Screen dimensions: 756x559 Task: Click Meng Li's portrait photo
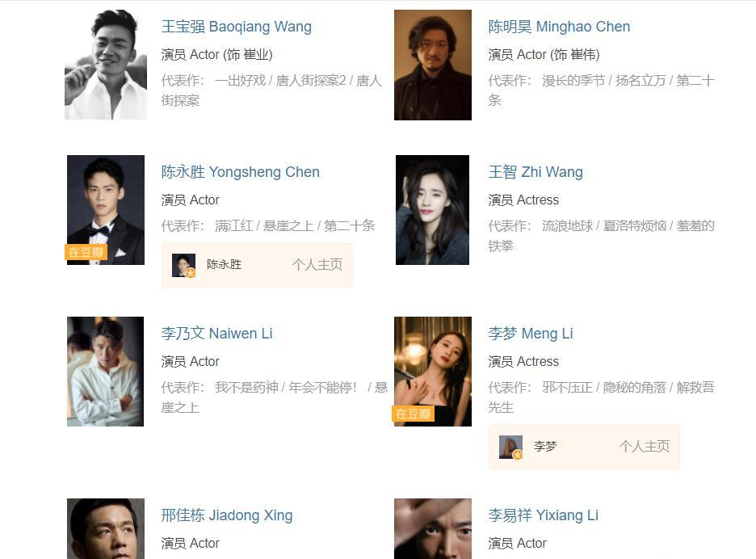[432, 372]
